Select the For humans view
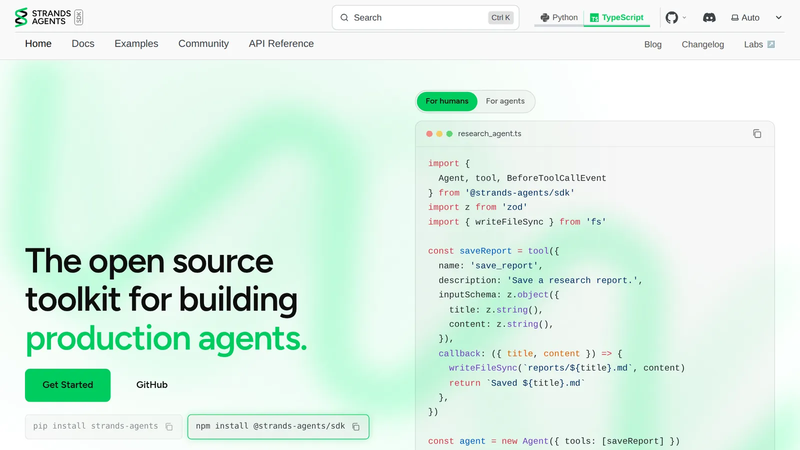Screen dimensions: 800x450 click(447, 101)
